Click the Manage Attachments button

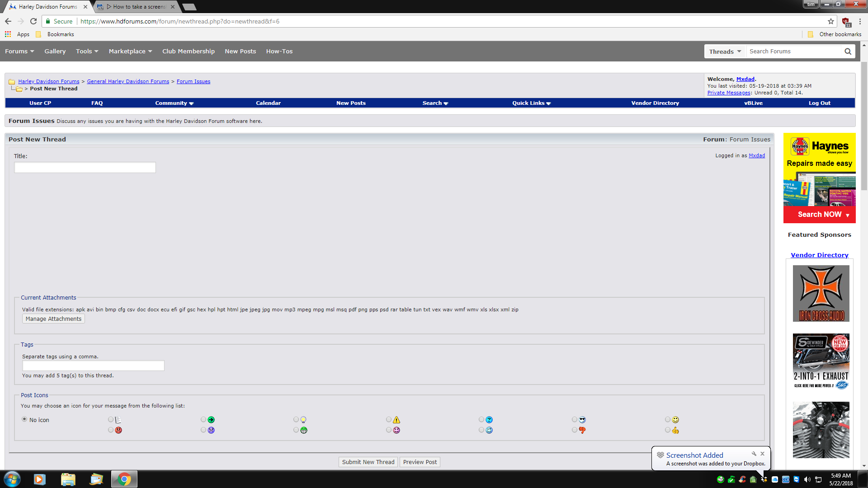click(53, 319)
